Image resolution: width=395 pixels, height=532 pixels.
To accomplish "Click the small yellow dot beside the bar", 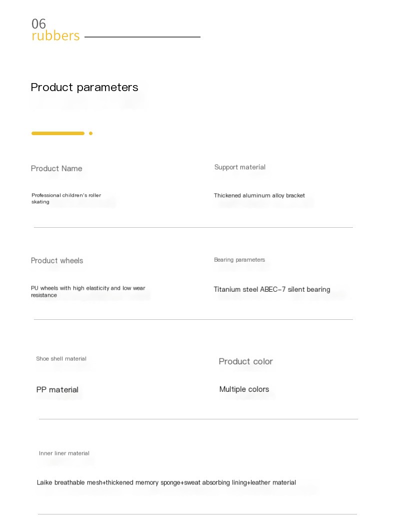I will pyautogui.click(x=90, y=133).
